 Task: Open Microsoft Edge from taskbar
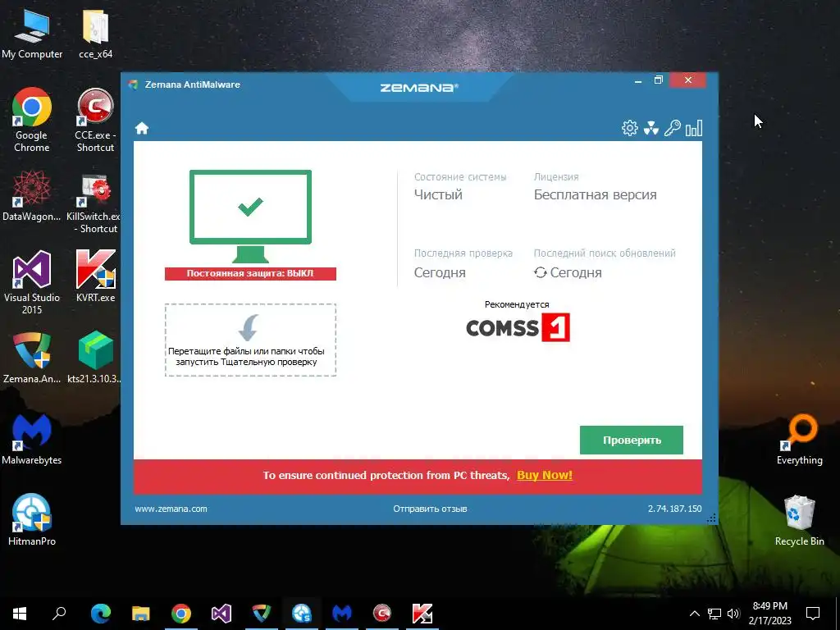(x=101, y=614)
